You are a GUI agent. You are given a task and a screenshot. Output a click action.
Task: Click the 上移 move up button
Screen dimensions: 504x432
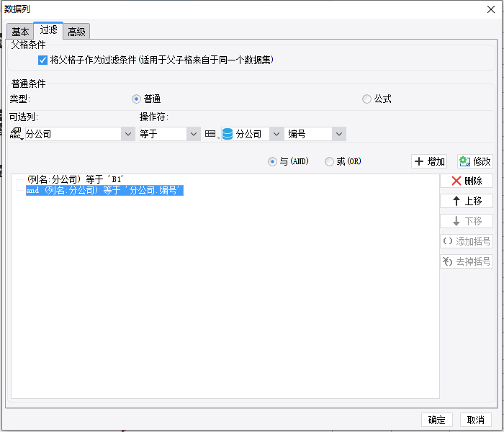467,201
